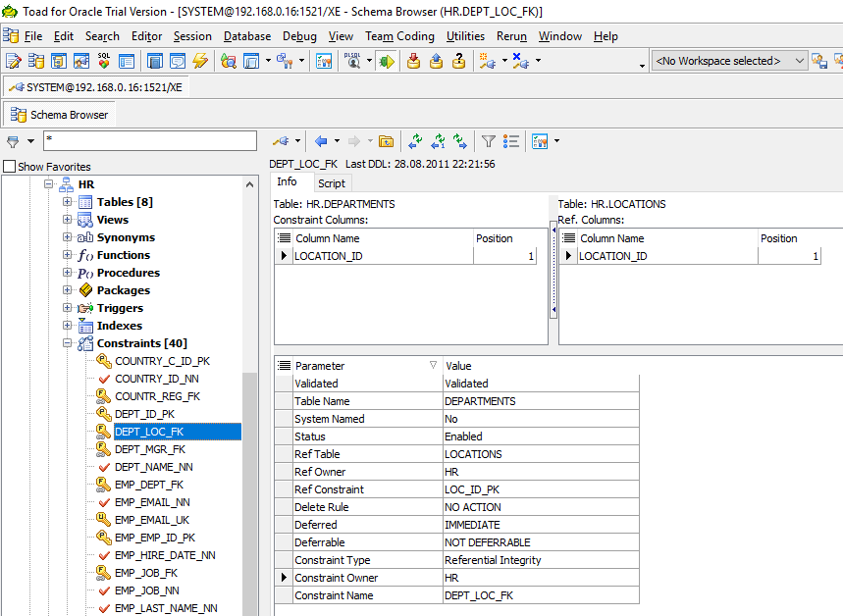Expand the Tables [8] tree node
Screen dimensions: 843x616
click(x=68, y=202)
